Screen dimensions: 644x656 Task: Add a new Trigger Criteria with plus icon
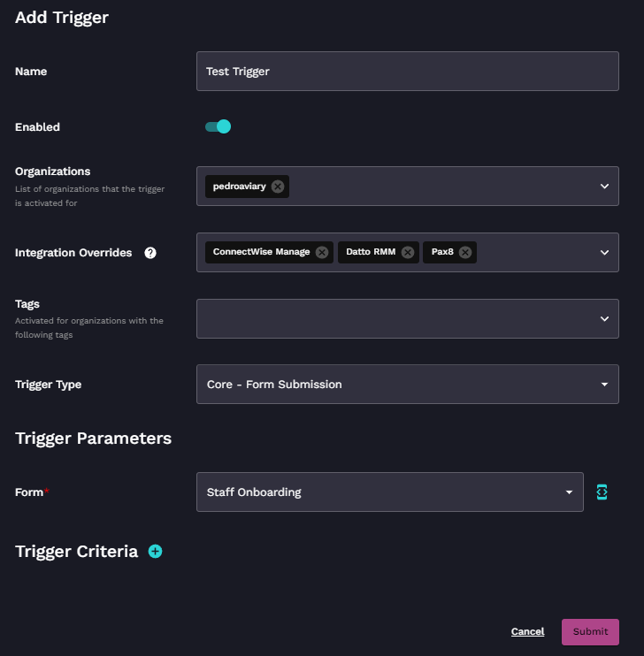tap(156, 552)
